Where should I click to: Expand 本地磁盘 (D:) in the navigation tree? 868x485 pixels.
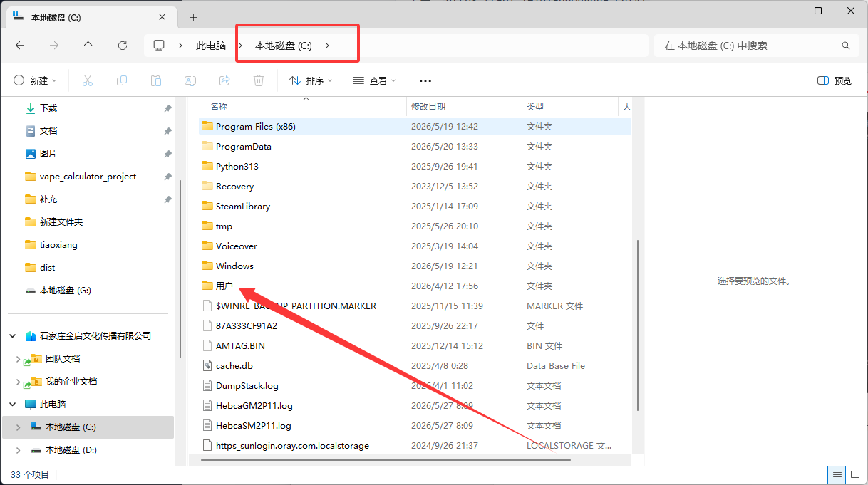[18, 450]
